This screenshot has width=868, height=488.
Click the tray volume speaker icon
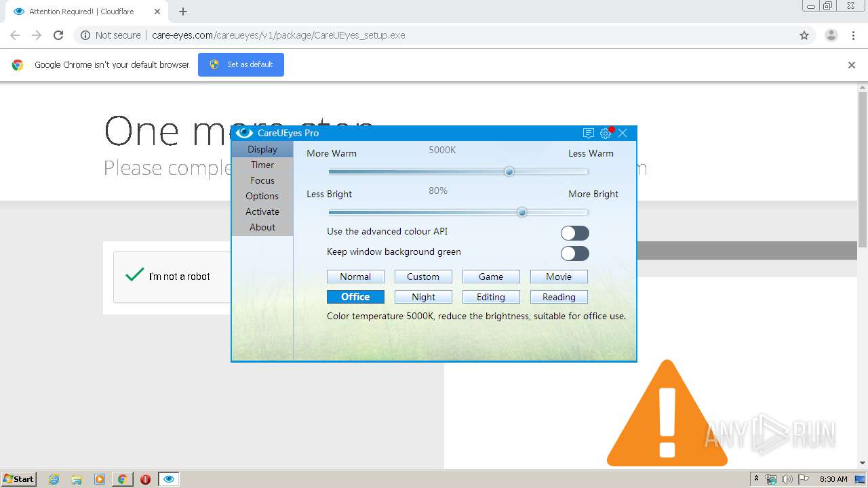[787, 479]
